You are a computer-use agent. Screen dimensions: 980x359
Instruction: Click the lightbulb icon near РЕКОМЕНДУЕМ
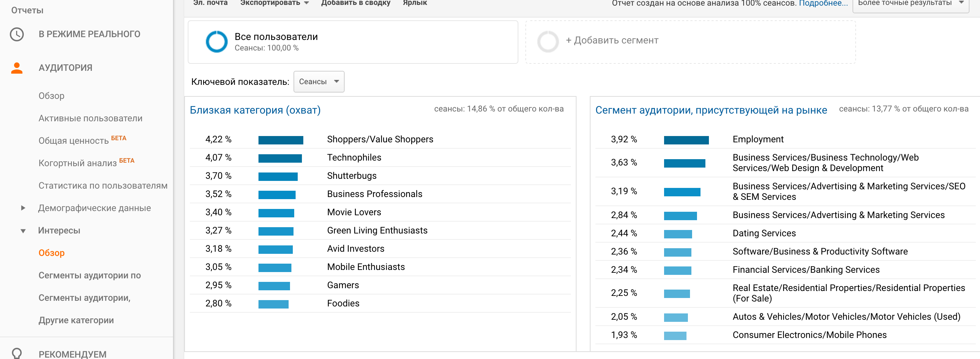coord(17,354)
